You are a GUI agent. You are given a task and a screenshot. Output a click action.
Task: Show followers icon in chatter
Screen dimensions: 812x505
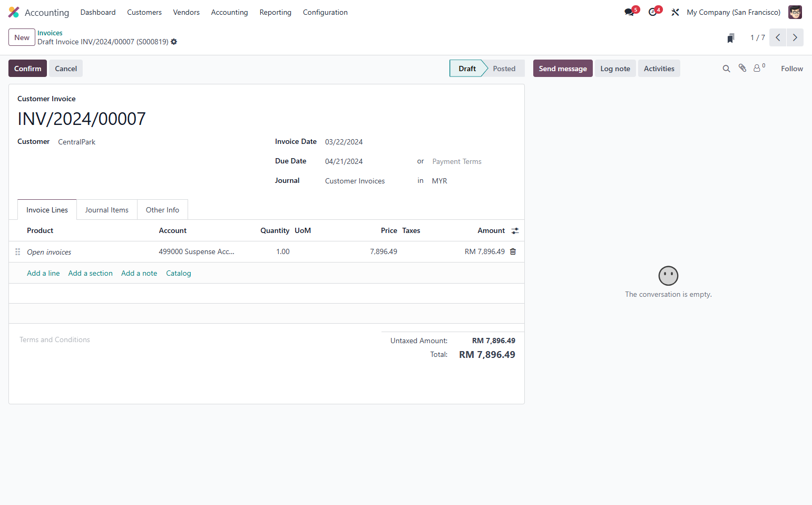tap(759, 67)
